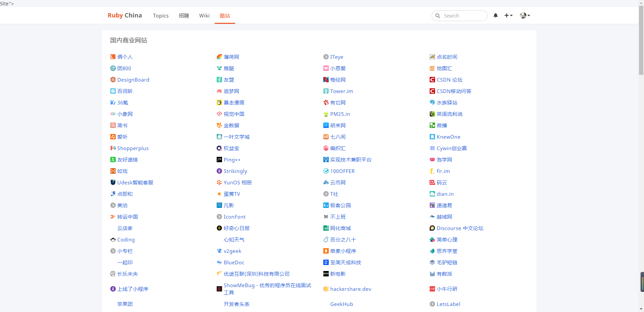Open the 招聘 nav item
Image resolution: width=644 pixels, height=312 pixels.
[x=184, y=16]
